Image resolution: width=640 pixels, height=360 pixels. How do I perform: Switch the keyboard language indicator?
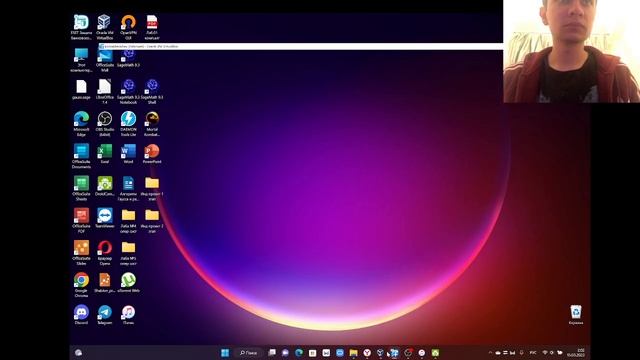tap(533, 353)
